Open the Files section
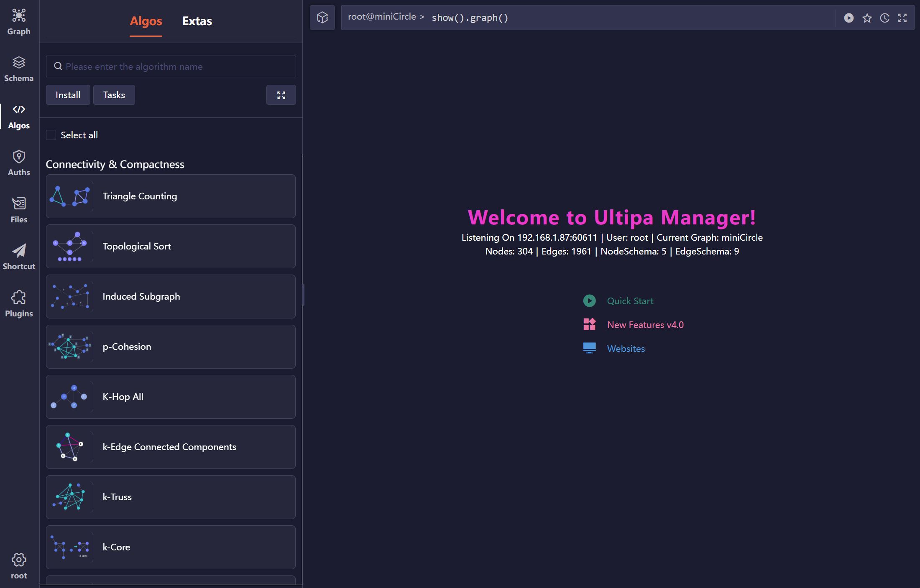This screenshot has width=920, height=588. tap(19, 210)
